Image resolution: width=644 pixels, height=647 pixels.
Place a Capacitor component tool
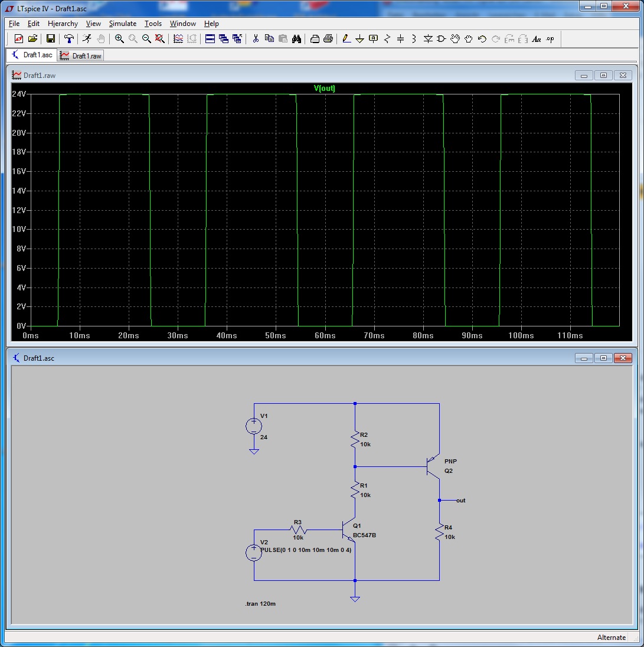[x=401, y=39]
